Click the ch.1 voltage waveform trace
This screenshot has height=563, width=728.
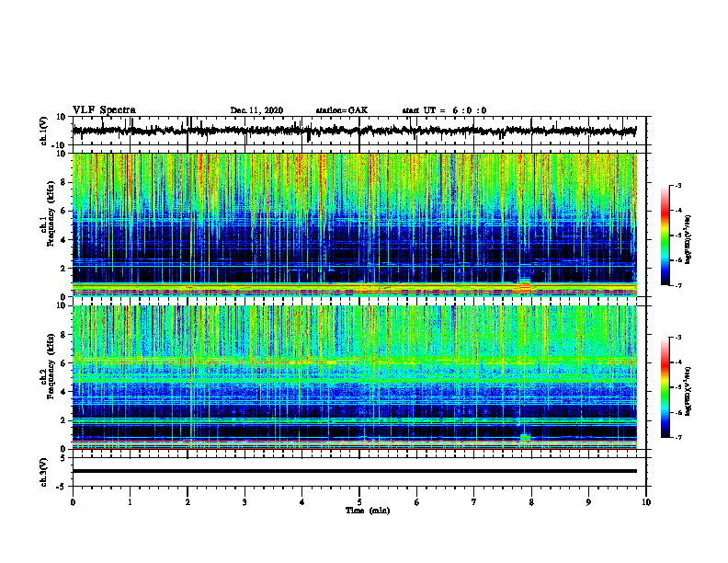pos(354,131)
